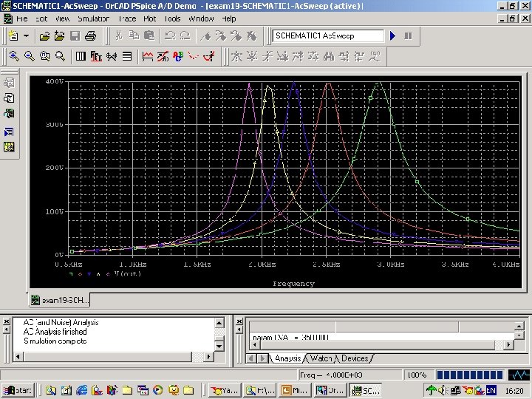Click the V(out) trace legend label

126,273
